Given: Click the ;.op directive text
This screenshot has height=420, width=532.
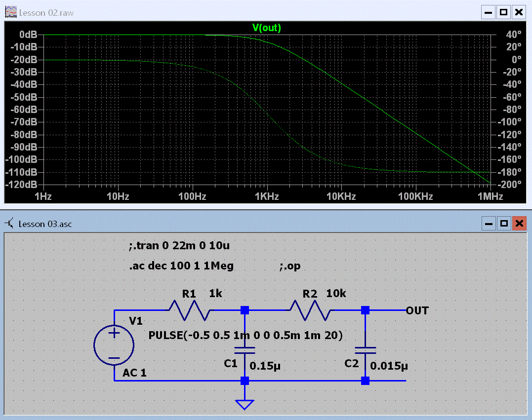Looking at the screenshot, I should [290, 266].
